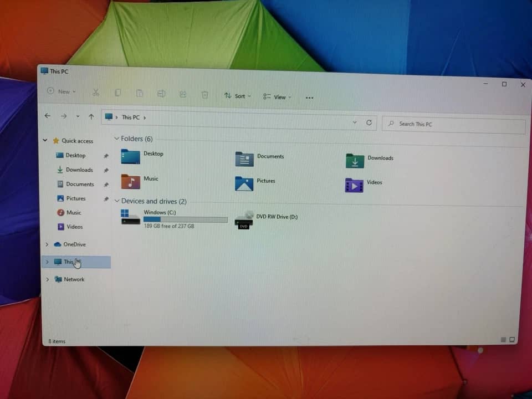Switch to large icons view in status bar
The width and height of the screenshot is (532, 399).
512,339
